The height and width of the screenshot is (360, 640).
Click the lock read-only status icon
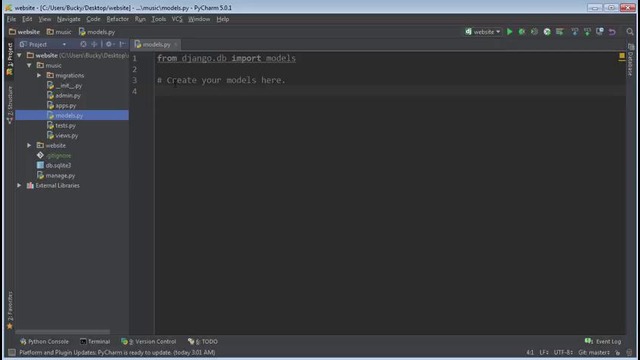[618, 352]
